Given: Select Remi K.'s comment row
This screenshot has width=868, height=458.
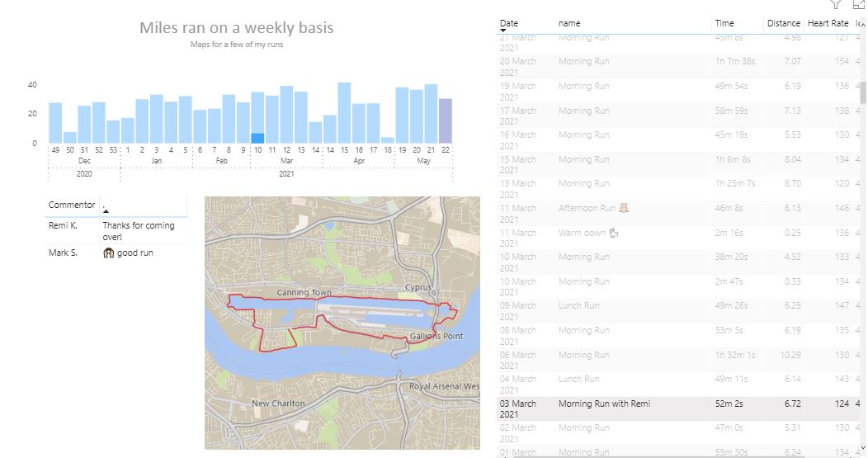Looking at the screenshot, I should (x=116, y=230).
